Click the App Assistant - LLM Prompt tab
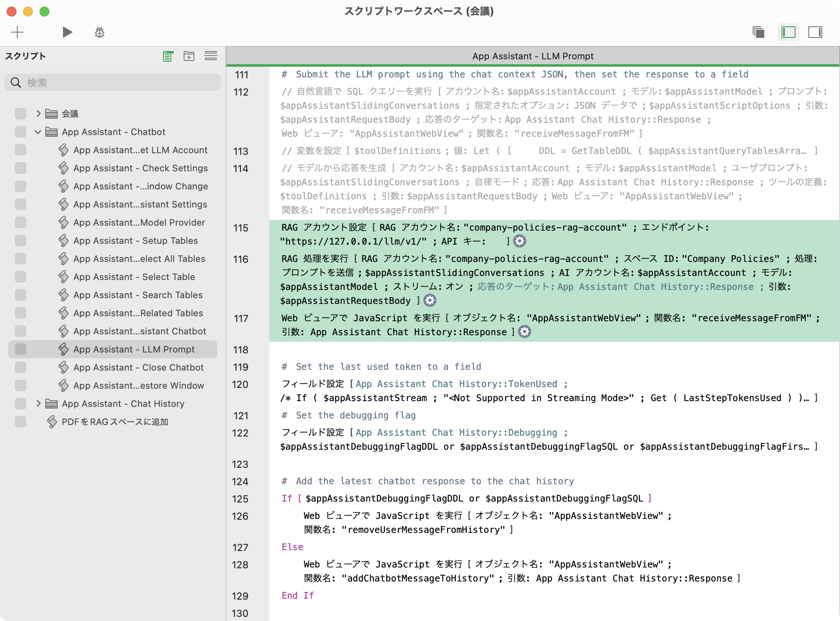The height and width of the screenshot is (621, 840). (x=533, y=56)
